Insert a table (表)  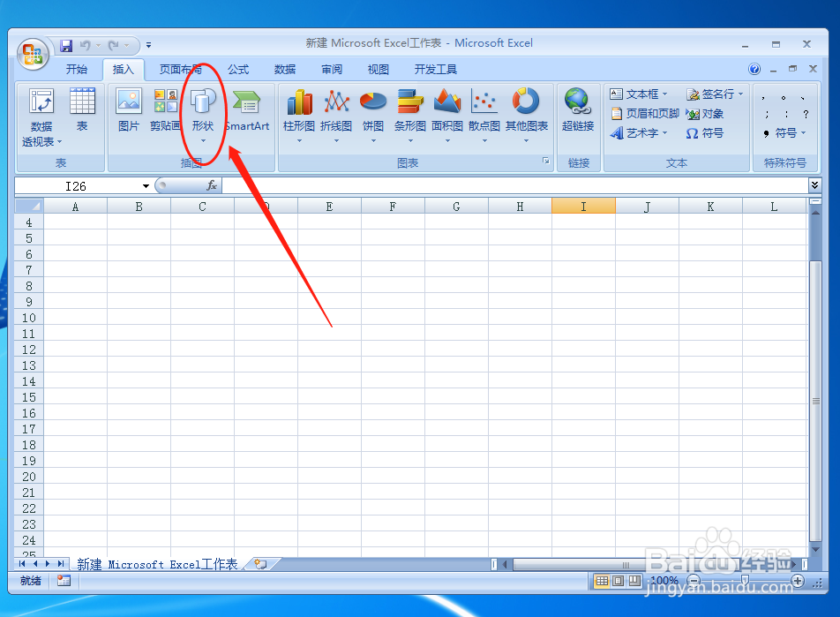click(x=82, y=110)
